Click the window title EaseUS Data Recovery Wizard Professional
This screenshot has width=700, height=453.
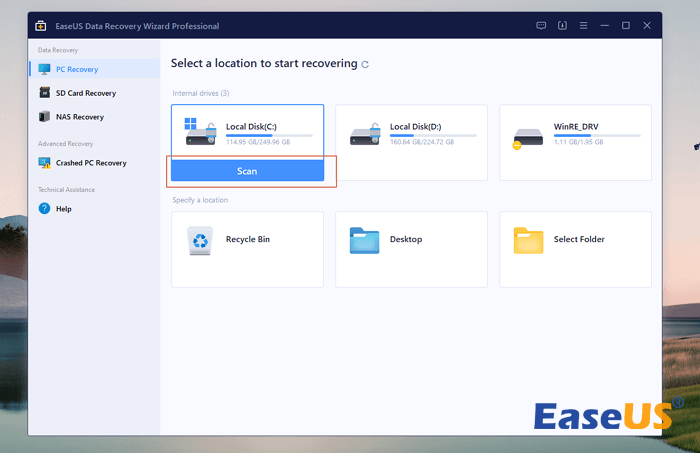coord(137,26)
